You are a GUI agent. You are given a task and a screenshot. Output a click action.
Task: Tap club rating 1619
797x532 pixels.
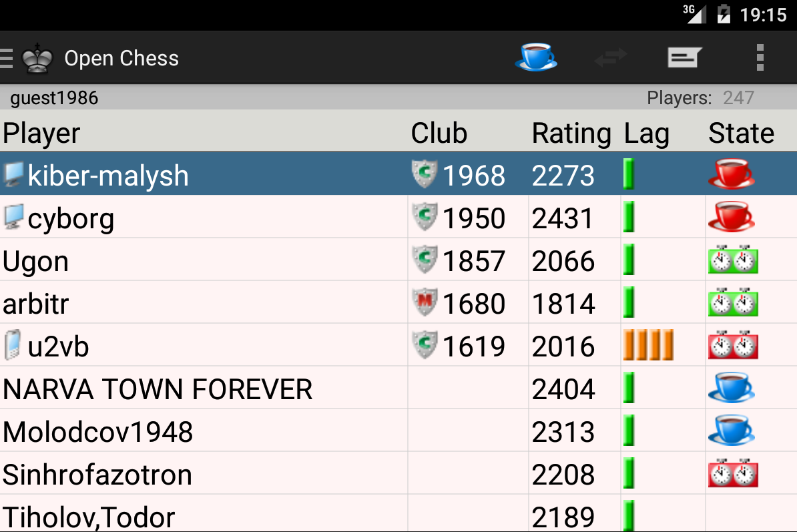tap(474, 346)
